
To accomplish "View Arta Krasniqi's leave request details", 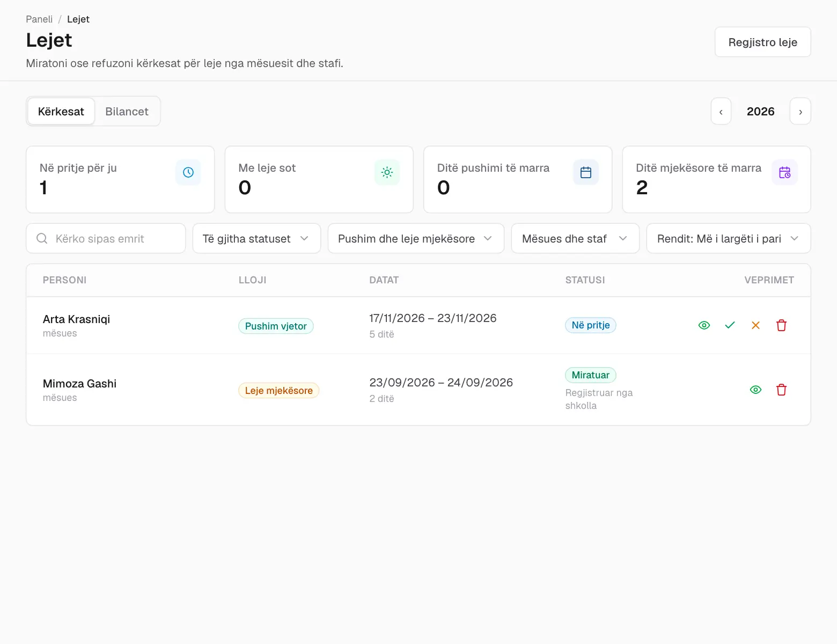I will coord(704,325).
